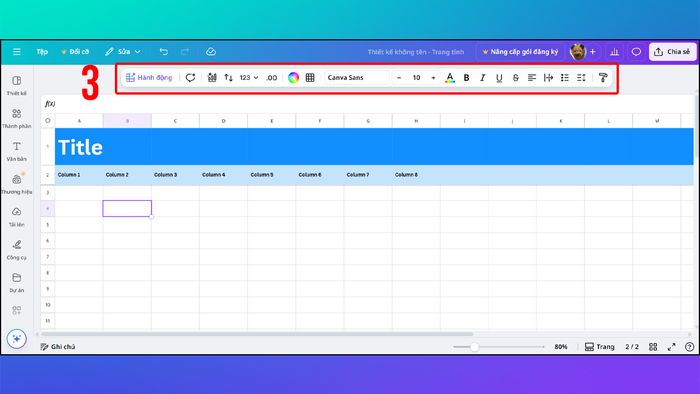The image size is (700, 394).
Task: Sort data with the up-down arrows icon
Action: pyautogui.click(x=229, y=78)
